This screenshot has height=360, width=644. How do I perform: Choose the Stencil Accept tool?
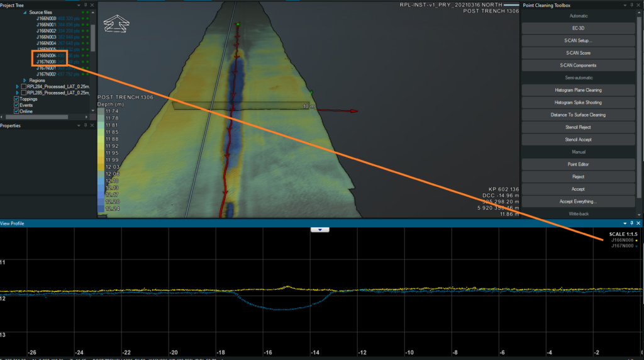pyautogui.click(x=579, y=139)
